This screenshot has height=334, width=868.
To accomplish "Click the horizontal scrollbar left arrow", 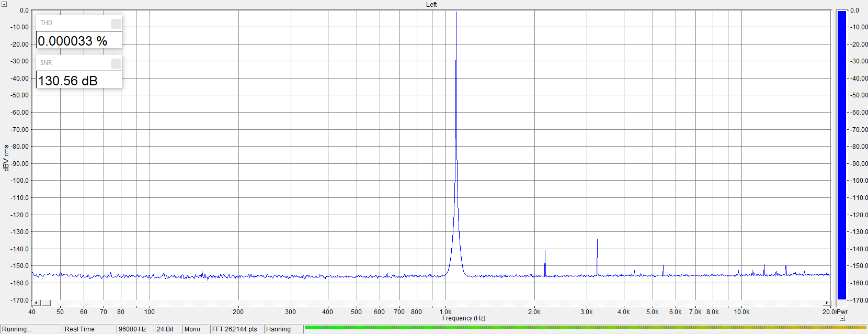I will (36, 303).
